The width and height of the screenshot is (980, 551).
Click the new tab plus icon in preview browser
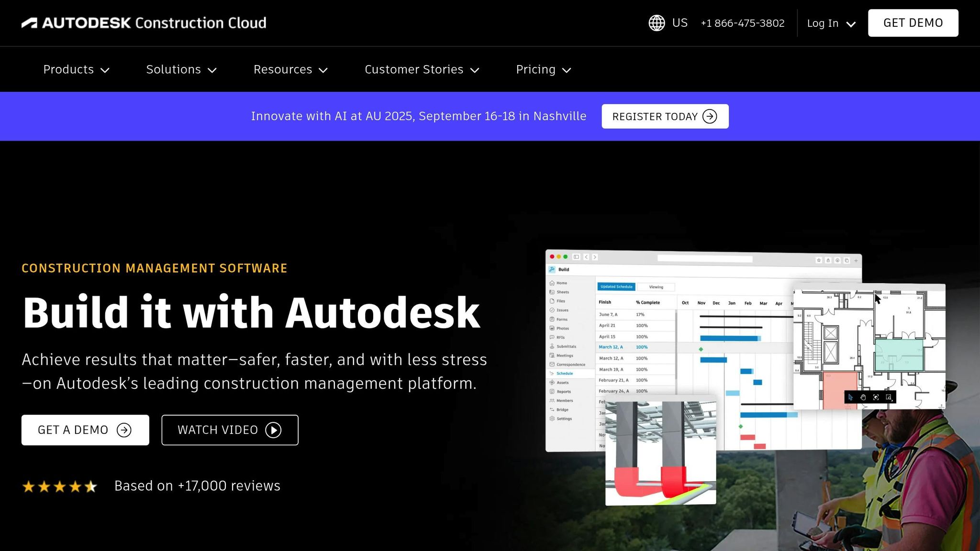click(x=856, y=261)
